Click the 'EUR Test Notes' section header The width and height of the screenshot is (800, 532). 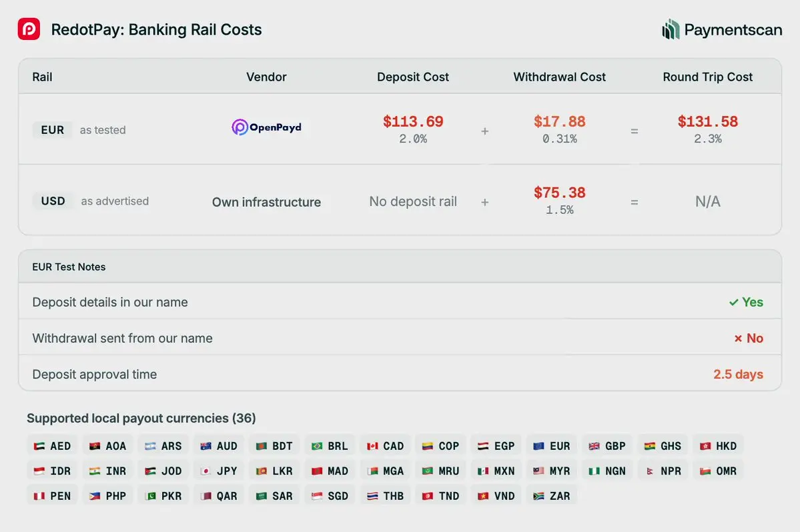click(69, 267)
